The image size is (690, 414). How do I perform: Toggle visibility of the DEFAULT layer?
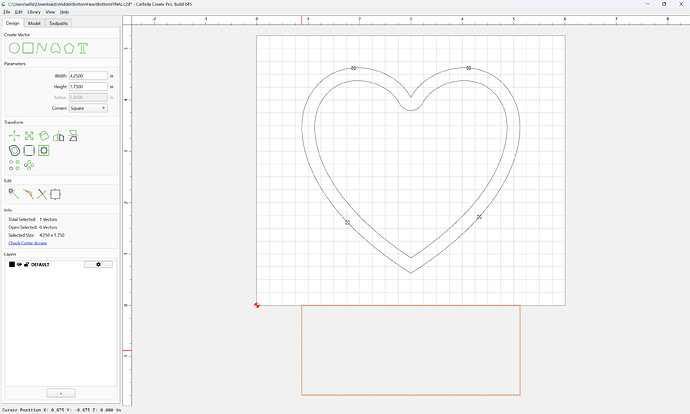click(19, 264)
